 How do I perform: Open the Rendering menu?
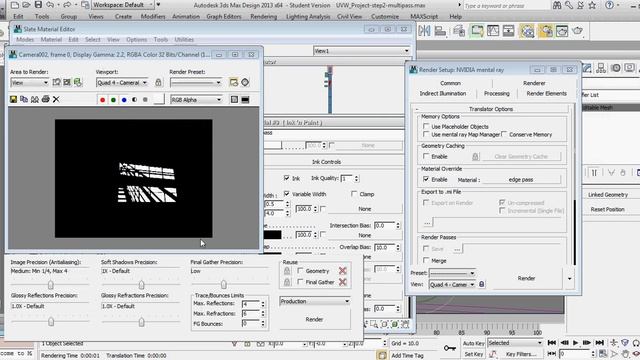click(263, 16)
